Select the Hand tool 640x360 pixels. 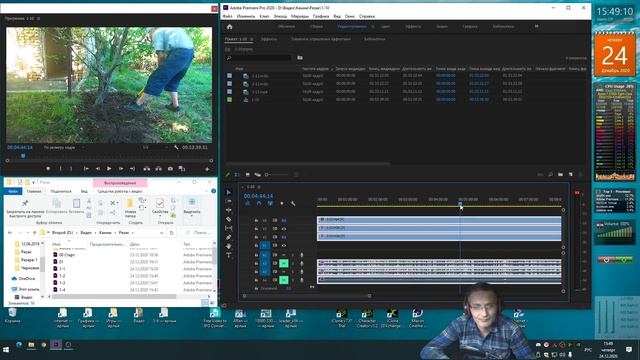(x=229, y=246)
